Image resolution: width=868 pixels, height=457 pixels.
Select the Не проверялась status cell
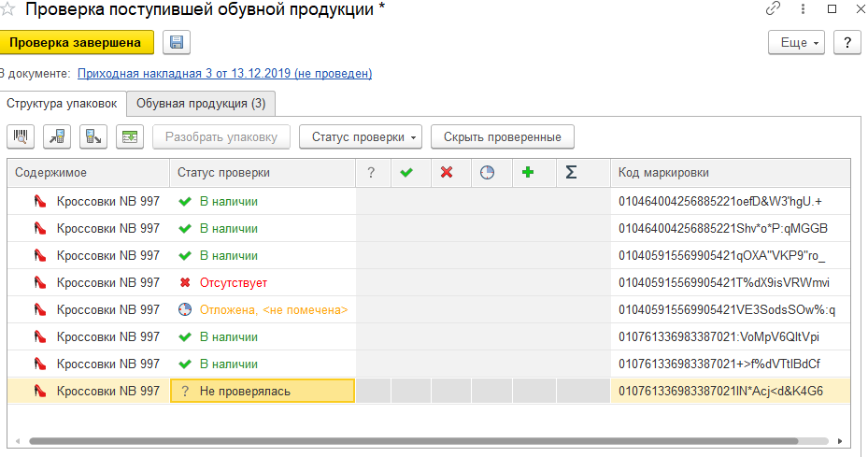click(263, 391)
